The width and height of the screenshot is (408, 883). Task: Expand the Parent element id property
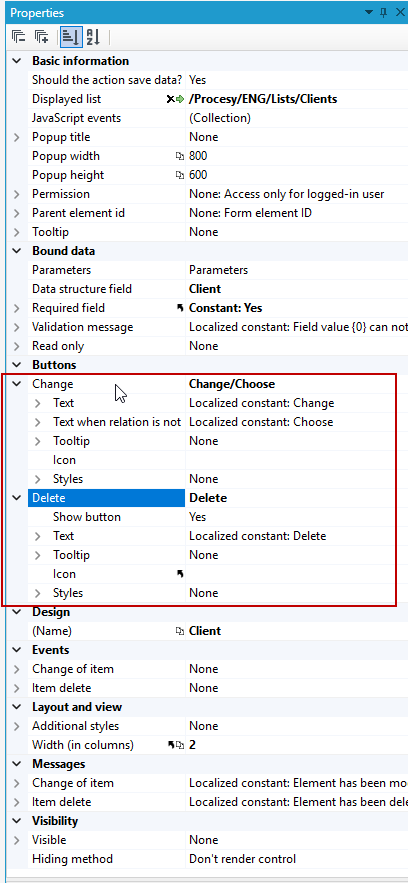click(17, 213)
